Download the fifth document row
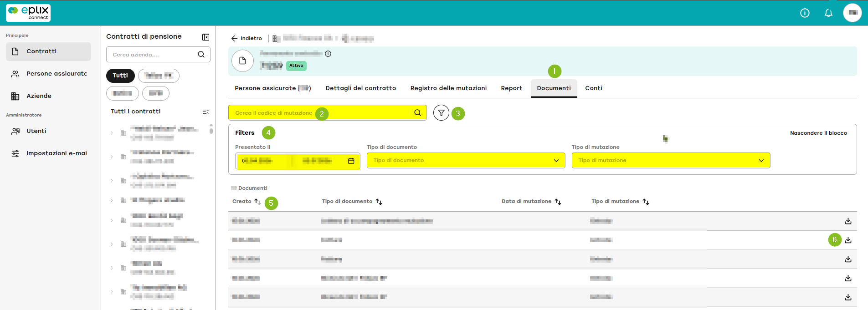Screen dimensions: 868x310 point(848,297)
